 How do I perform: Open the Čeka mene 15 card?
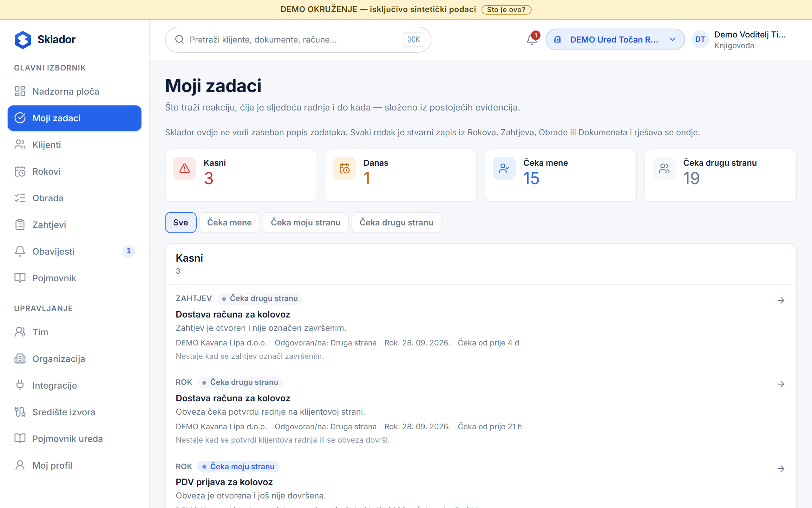pyautogui.click(x=561, y=175)
